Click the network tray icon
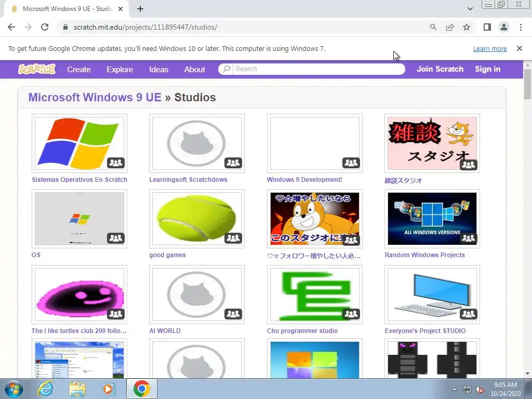The width and height of the screenshot is (532, 399). 467,389
